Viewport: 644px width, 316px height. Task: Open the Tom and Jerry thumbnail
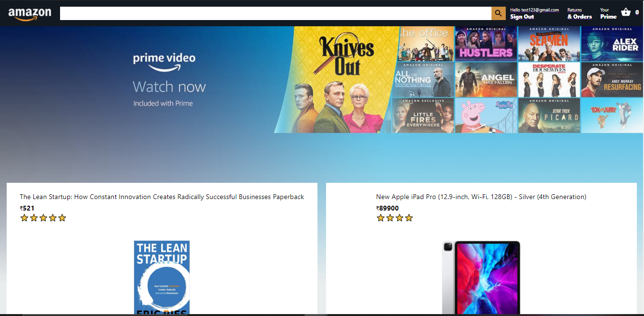pyautogui.click(x=612, y=116)
